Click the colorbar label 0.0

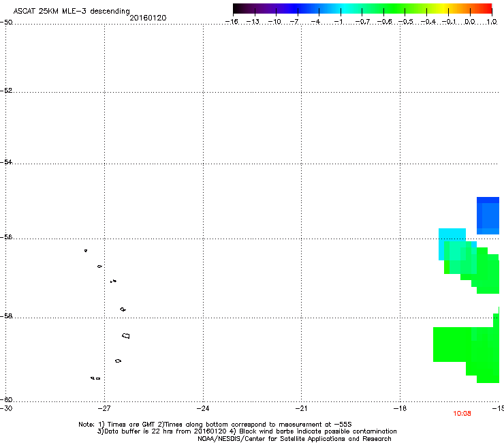tap(470, 22)
